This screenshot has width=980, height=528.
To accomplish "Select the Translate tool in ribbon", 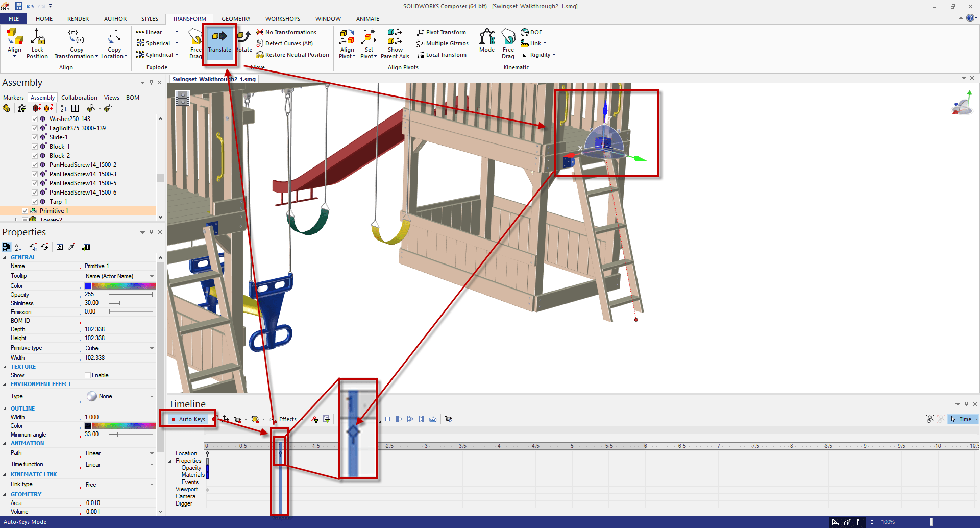I will coord(219,41).
